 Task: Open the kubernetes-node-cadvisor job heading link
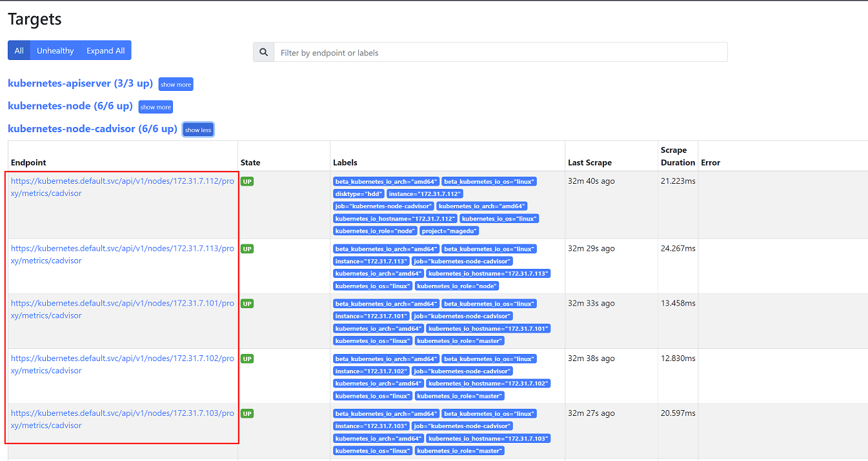click(x=92, y=128)
